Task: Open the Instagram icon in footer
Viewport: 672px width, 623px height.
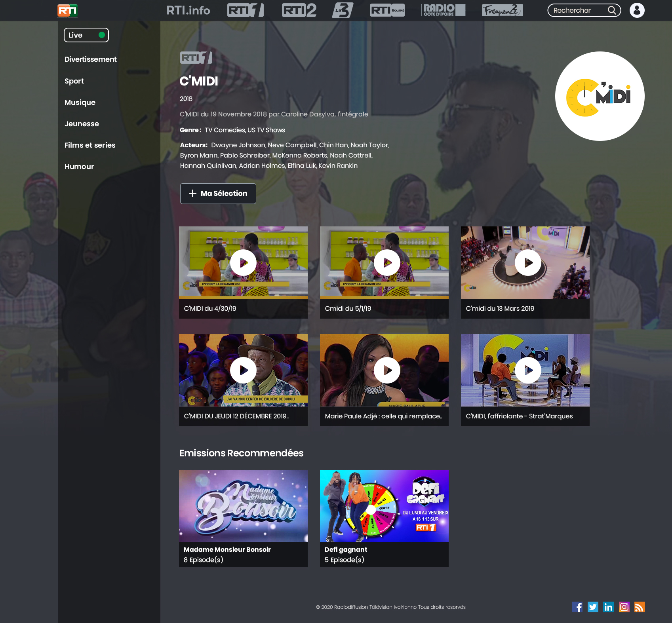Action: click(624, 607)
